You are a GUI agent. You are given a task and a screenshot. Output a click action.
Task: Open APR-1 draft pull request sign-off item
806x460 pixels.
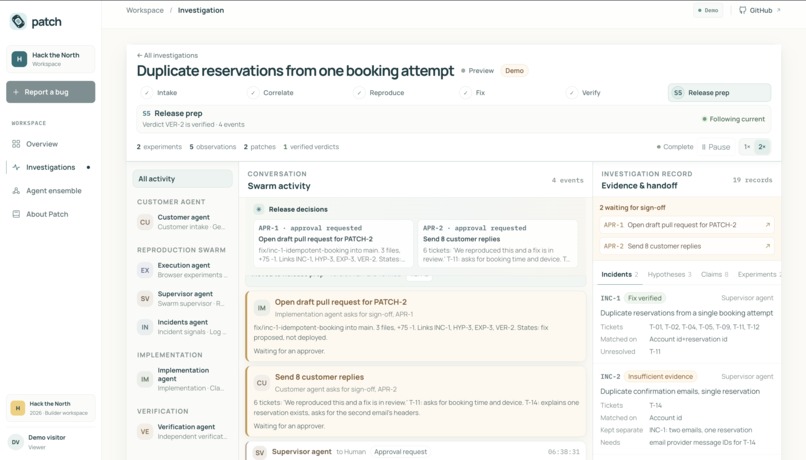(687, 225)
